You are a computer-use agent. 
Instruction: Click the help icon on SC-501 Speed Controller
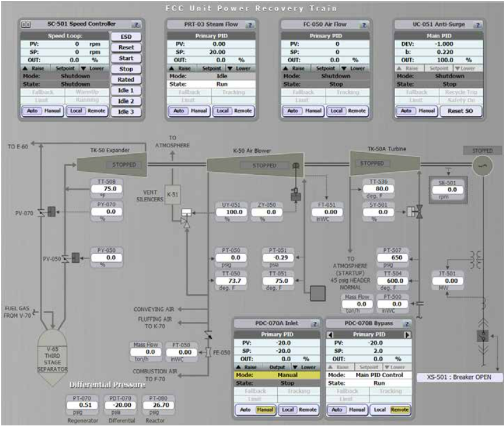[x=137, y=24]
